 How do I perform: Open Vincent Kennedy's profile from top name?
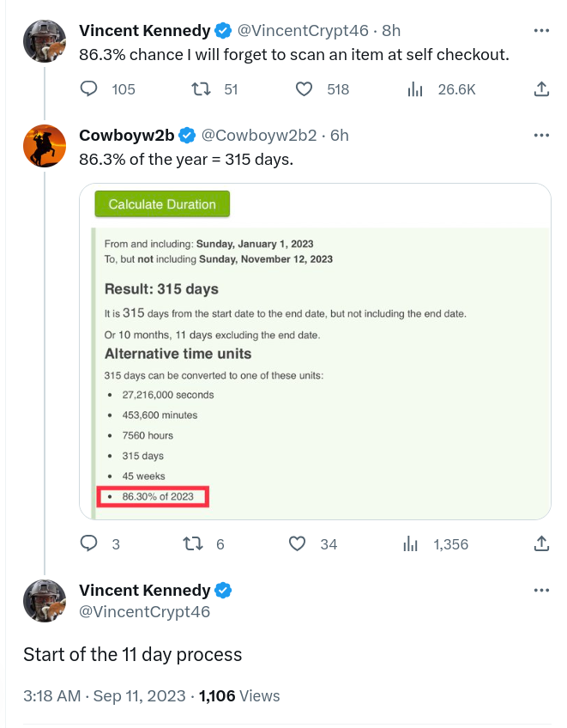pos(144,31)
